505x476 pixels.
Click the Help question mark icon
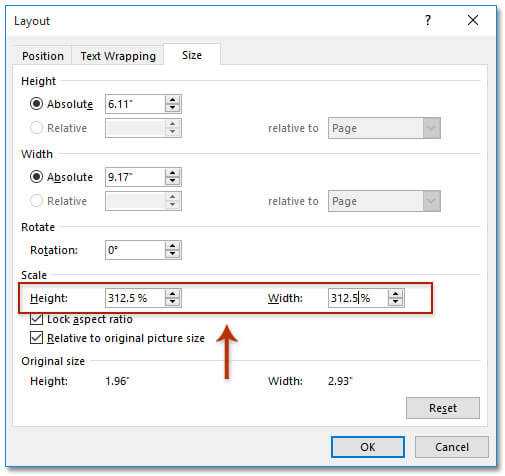428,21
